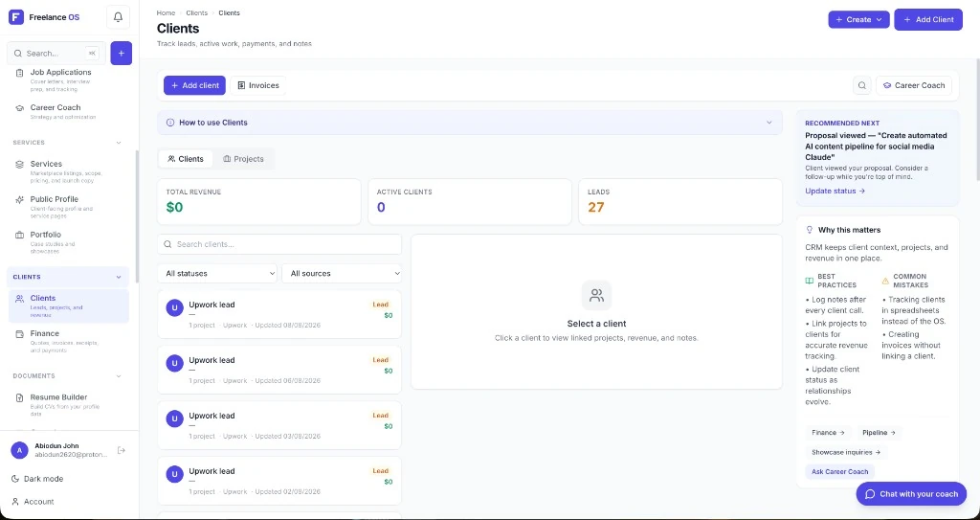Click the lightbulb icon beside Why this matters
Screen dimensions: 980x520
pos(810,230)
